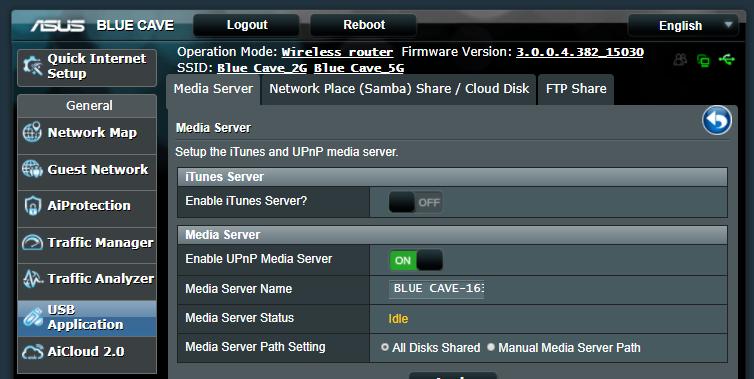The height and width of the screenshot is (379, 754).
Task: Click the AiCloud 2.0 cloud icon
Action: (x=32, y=352)
